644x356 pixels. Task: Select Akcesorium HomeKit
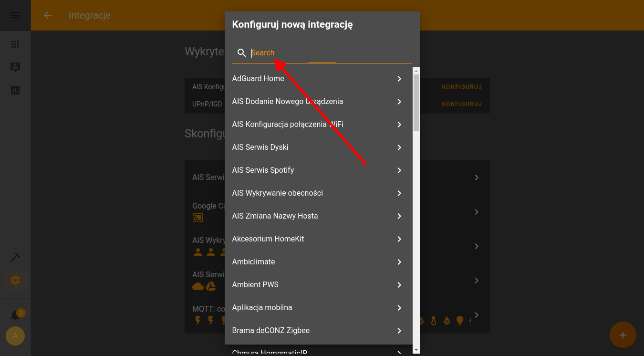coord(319,239)
